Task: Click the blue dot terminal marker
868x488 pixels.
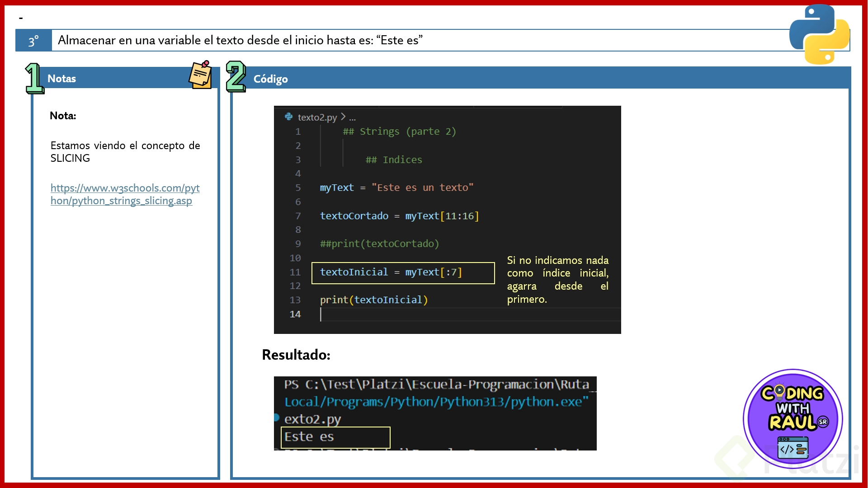Action: tap(276, 418)
